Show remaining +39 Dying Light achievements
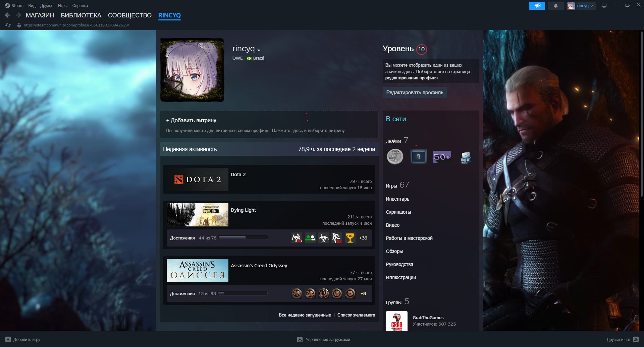 pyautogui.click(x=363, y=238)
